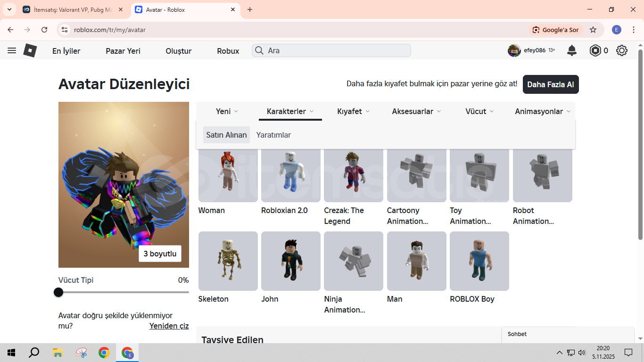The width and height of the screenshot is (644, 362).
Task: Click the efey086 profile avatar icon
Action: click(514, 50)
